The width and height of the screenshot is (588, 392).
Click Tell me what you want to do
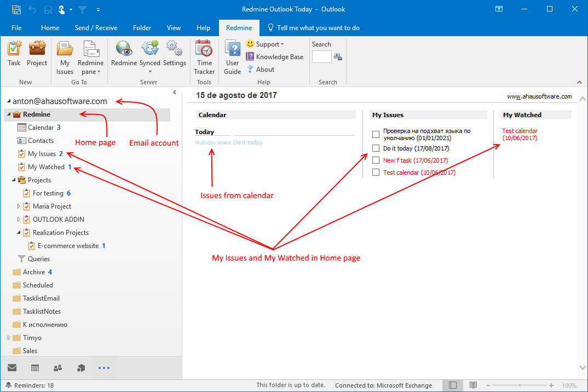pos(314,28)
